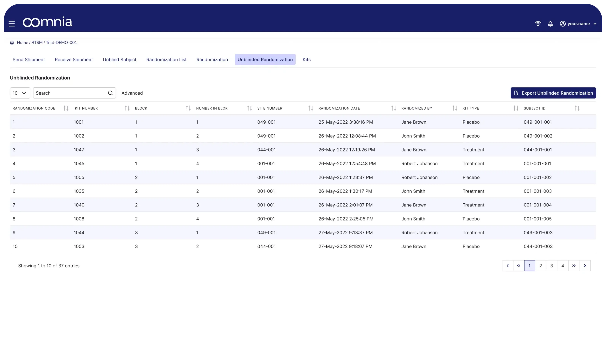The width and height of the screenshot is (606, 364).
Task: Go to page 3
Action: click(552, 266)
